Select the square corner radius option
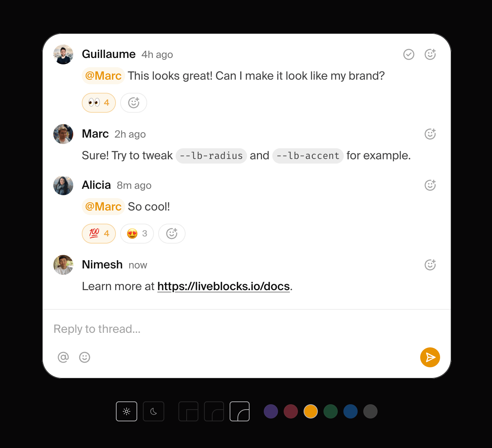This screenshot has width=492, height=448. pos(188,411)
